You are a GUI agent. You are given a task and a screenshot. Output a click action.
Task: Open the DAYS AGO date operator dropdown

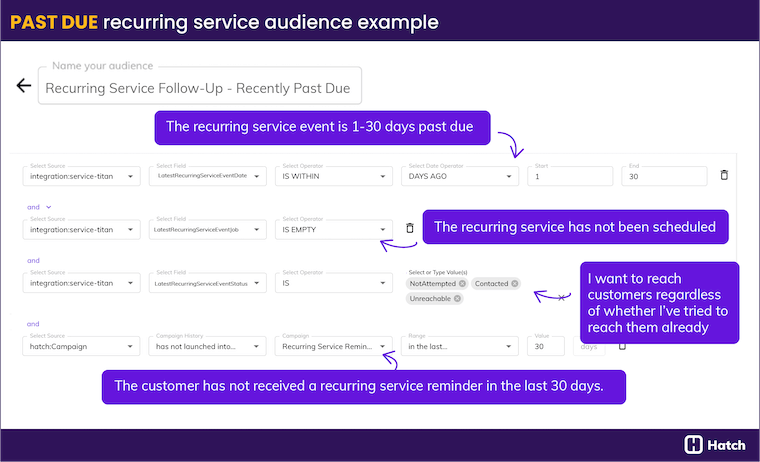click(x=458, y=176)
